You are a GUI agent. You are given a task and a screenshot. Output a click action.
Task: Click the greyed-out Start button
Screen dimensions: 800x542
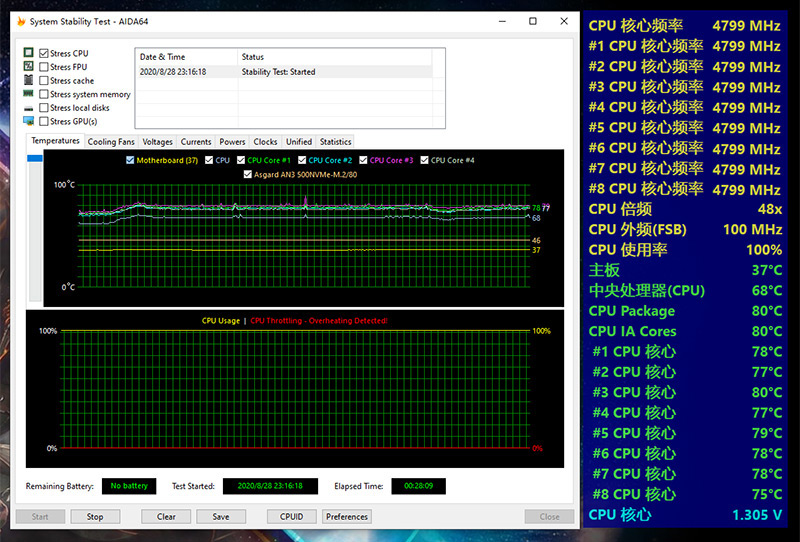(40, 516)
